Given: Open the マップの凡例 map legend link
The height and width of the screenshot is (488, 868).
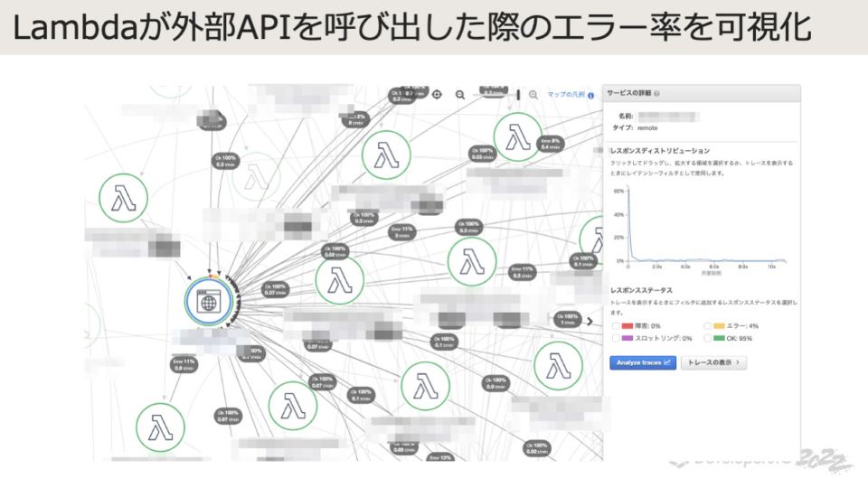Looking at the screenshot, I should tap(566, 95).
